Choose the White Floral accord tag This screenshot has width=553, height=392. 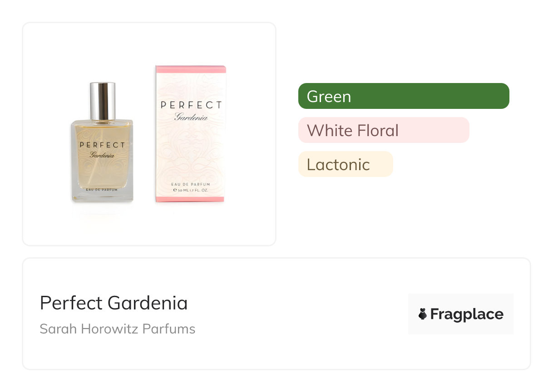coord(383,130)
